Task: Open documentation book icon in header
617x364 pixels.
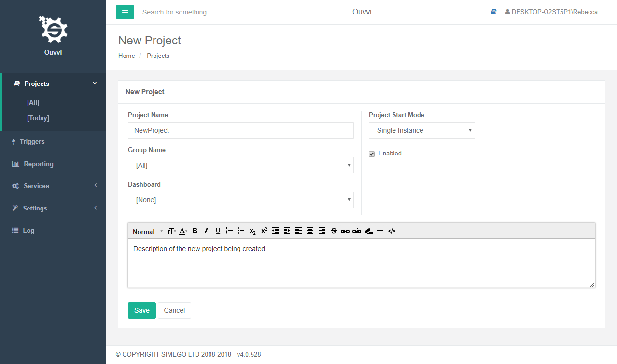Action: (493, 12)
